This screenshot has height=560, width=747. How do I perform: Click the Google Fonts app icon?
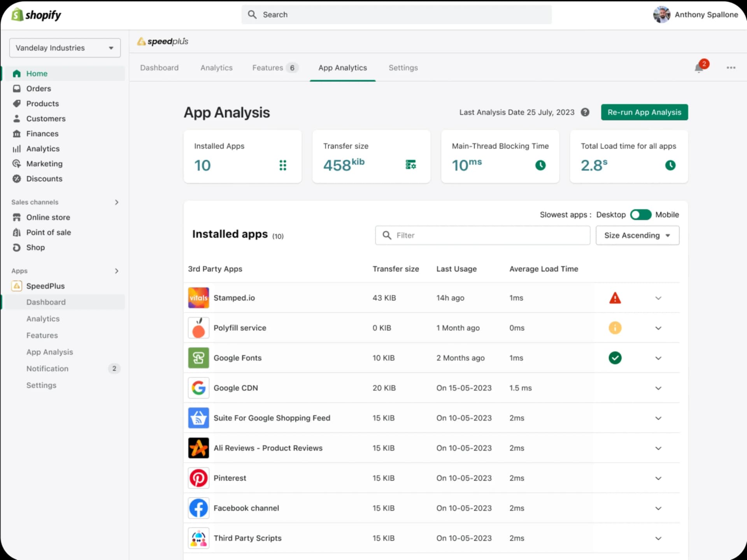point(198,358)
